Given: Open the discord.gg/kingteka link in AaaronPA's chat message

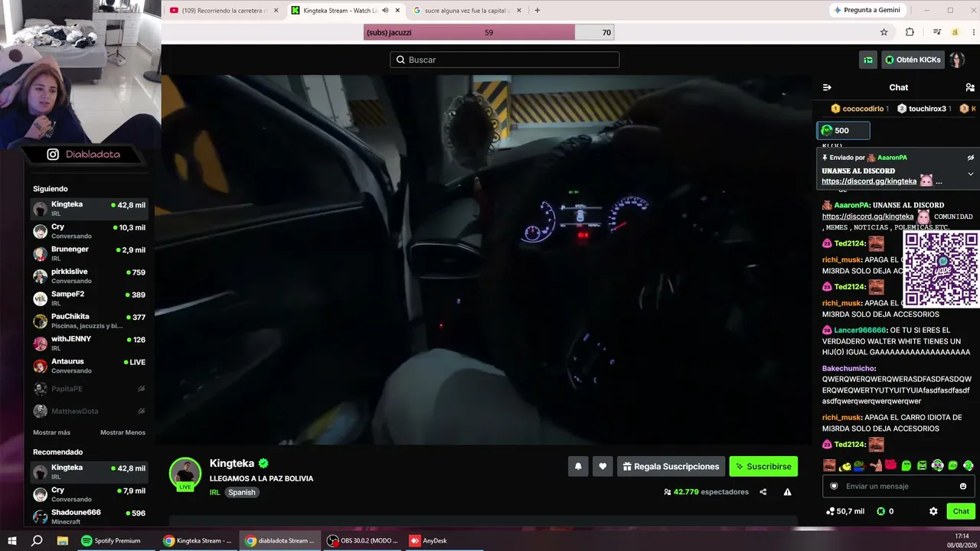Looking at the screenshot, I should [867, 217].
